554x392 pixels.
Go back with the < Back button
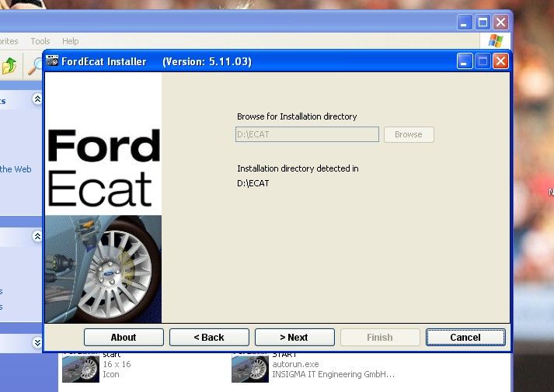click(209, 338)
